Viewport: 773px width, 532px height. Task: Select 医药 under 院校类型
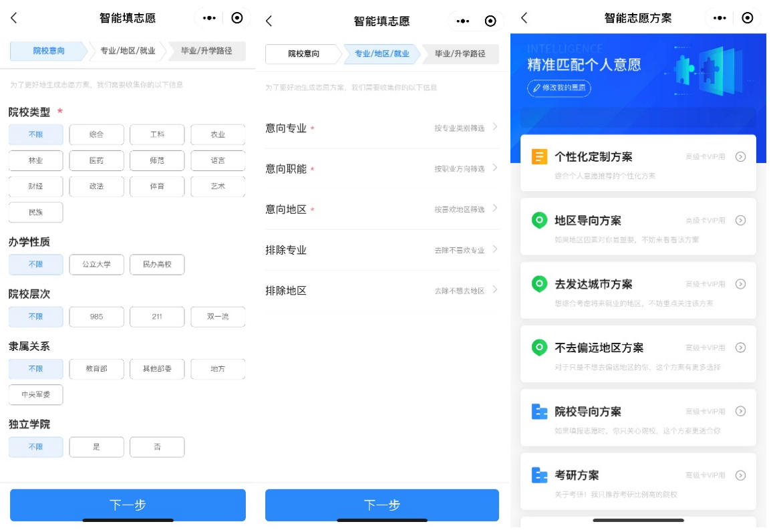pos(97,160)
